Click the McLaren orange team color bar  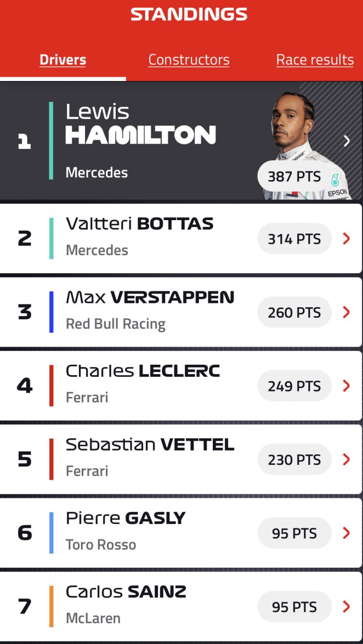point(51,607)
